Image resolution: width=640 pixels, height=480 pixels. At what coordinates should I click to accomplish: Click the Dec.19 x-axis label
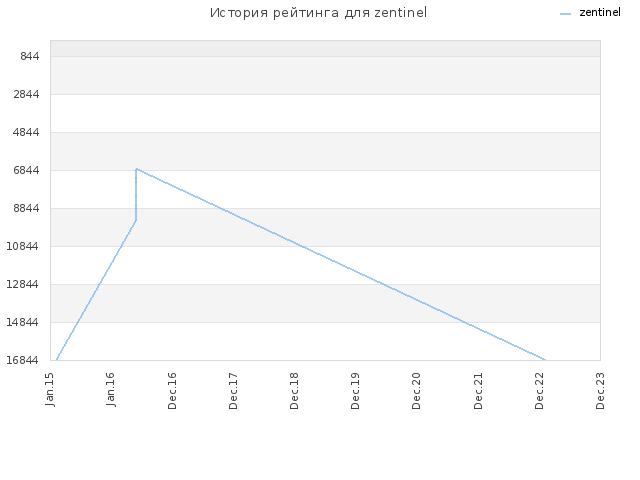coord(355,391)
